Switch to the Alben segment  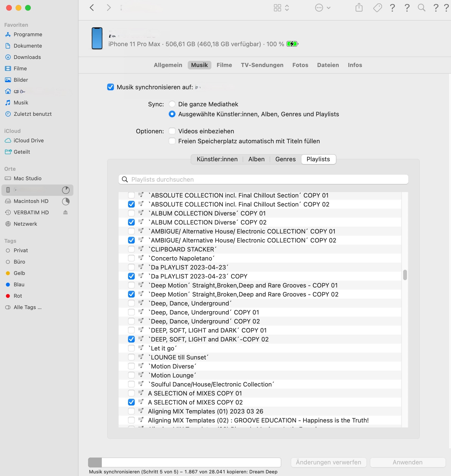click(x=256, y=159)
